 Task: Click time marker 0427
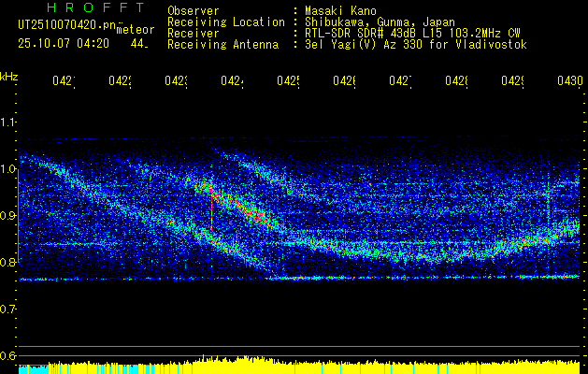(x=400, y=81)
